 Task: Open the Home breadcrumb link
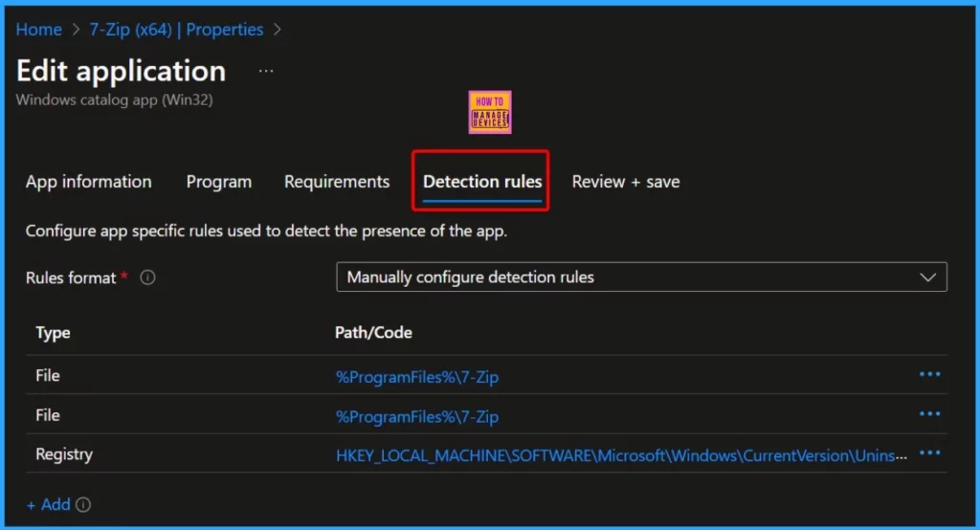(x=38, y=30)
